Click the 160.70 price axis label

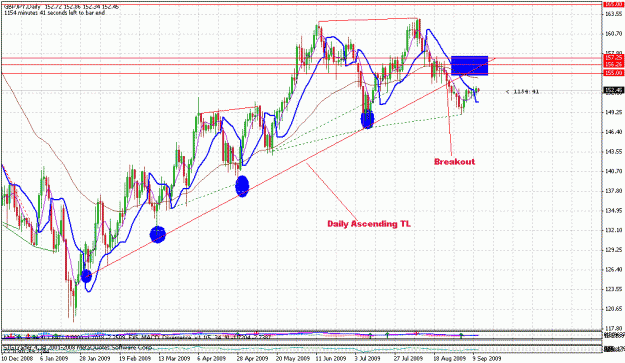[x=613, y=33]
